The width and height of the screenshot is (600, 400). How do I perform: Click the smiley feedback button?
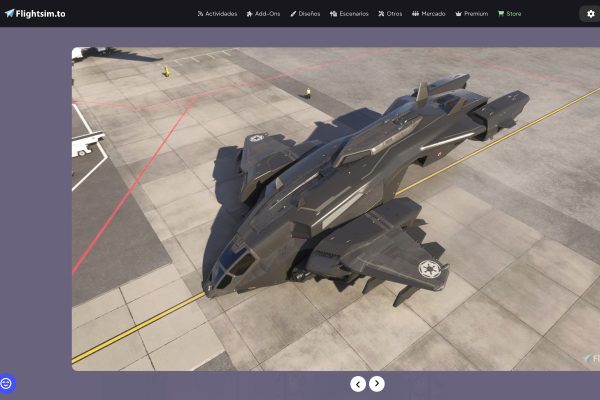(6, 383)
